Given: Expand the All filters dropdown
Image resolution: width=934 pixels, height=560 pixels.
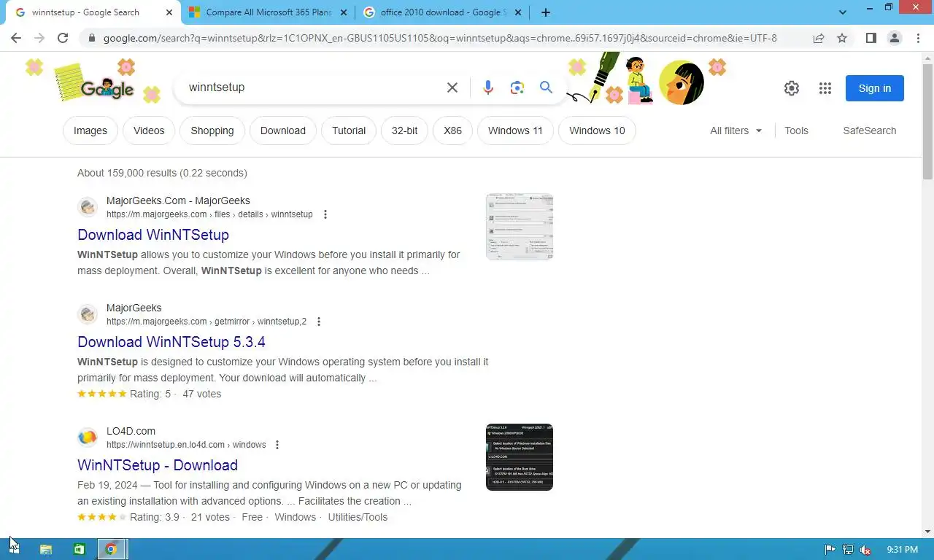Looking at the screenshot, I should coord(736,131).
